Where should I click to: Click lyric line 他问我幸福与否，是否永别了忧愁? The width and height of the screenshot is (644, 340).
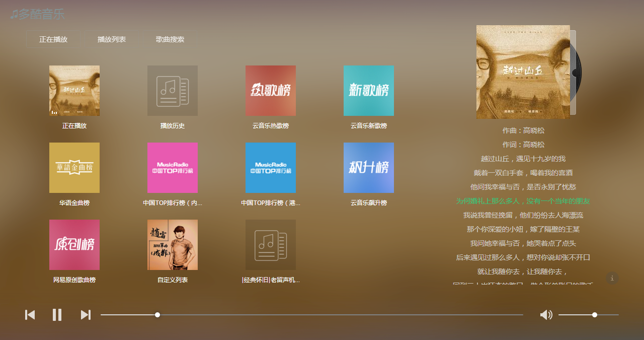click(523, 187)
